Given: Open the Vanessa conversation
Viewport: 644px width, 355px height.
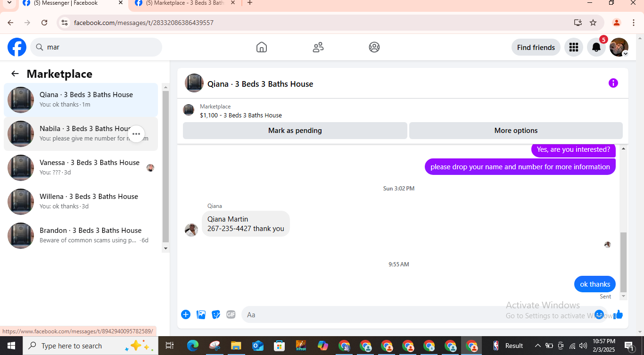Looking at the screenshot, I should click(81, 168).
